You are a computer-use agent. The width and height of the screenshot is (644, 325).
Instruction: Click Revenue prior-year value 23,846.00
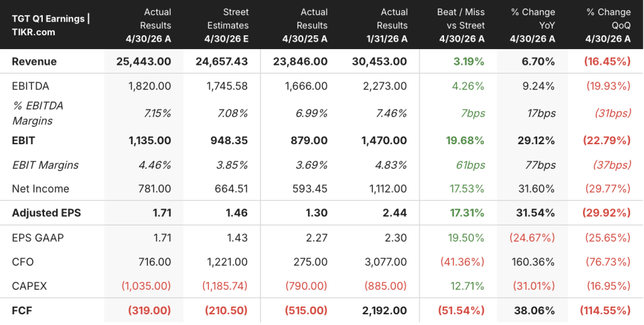pyautogui.click(x=300, y=62)
